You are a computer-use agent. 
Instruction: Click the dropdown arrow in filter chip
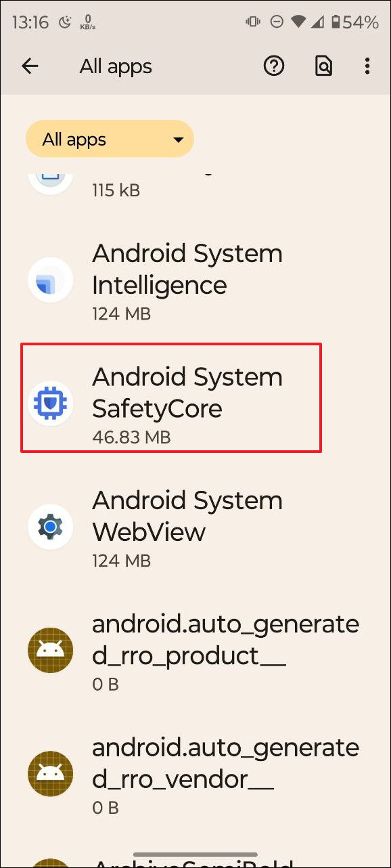click(x=179, y=140)
